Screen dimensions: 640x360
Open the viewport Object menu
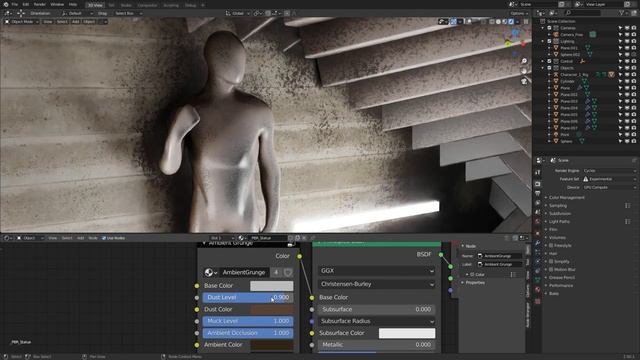coord(89,22)
